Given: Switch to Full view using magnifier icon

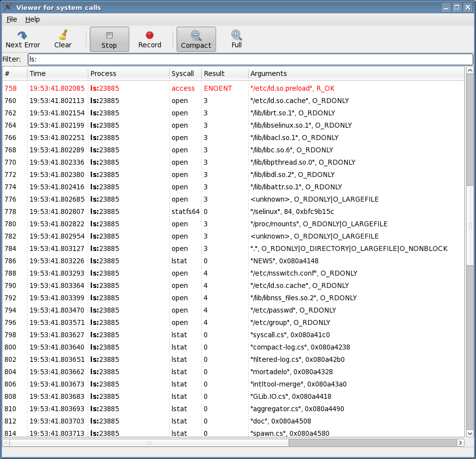Looking at the screenshot, I should point(236,35).
